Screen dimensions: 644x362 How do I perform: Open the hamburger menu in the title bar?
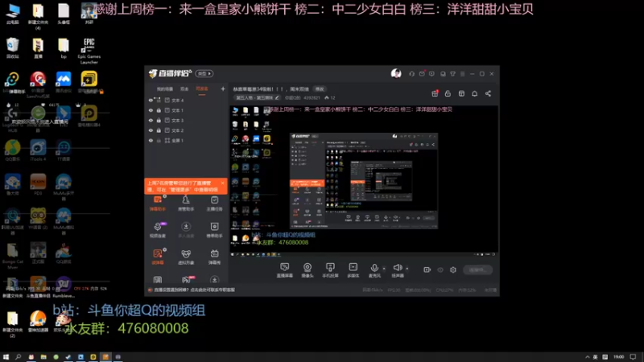[462, 74]
